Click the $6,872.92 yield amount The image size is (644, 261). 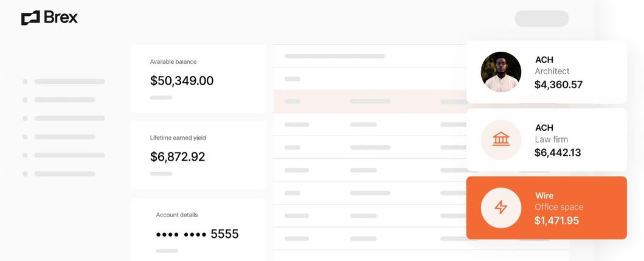(x=178, y=157)
